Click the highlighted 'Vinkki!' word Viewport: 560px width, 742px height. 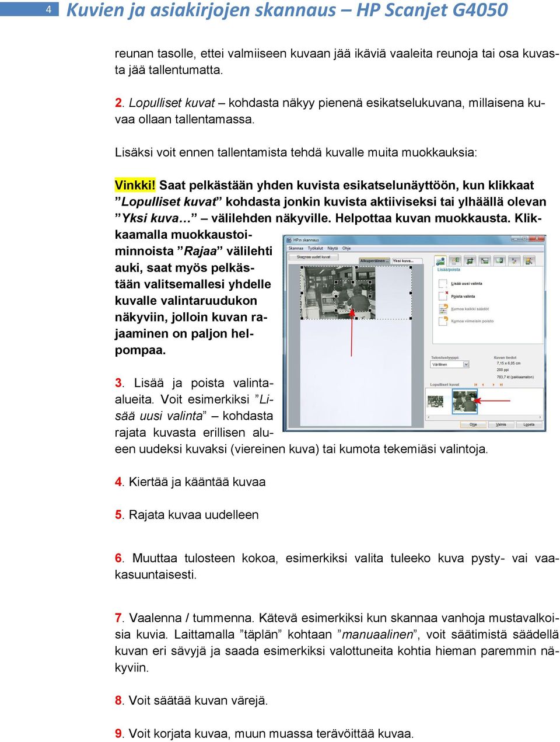(135, 186)
